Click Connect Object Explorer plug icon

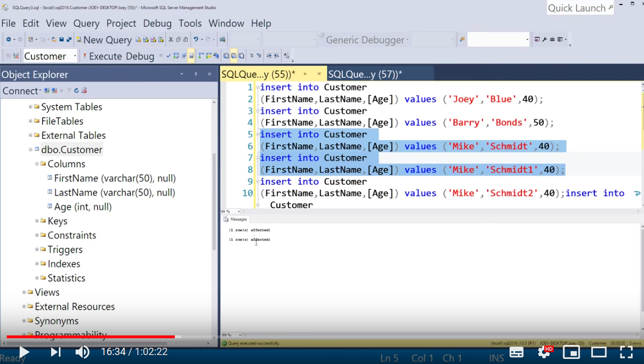47,90
